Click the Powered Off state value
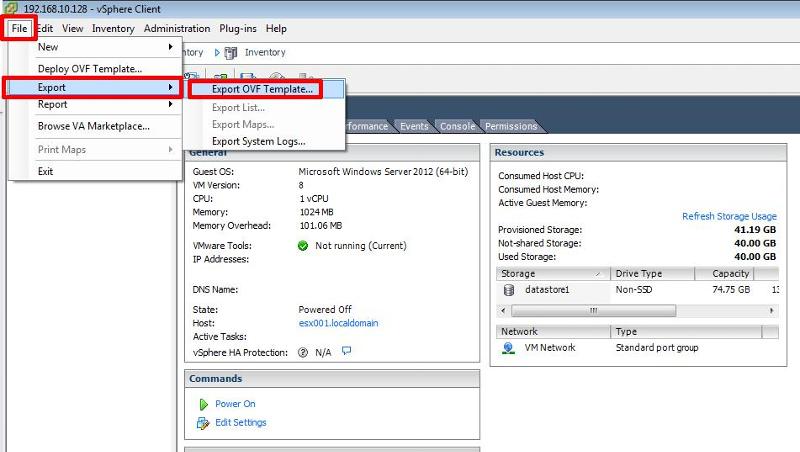Viewport: 800px width, 452px height. coord(325,309)
